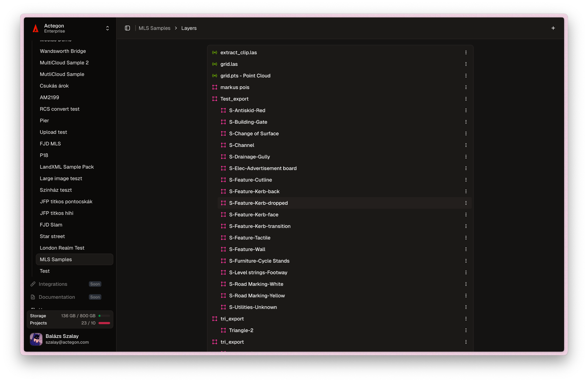Click the vector icon beside markus pois
588x382 pixels.
tap(215, 87)
